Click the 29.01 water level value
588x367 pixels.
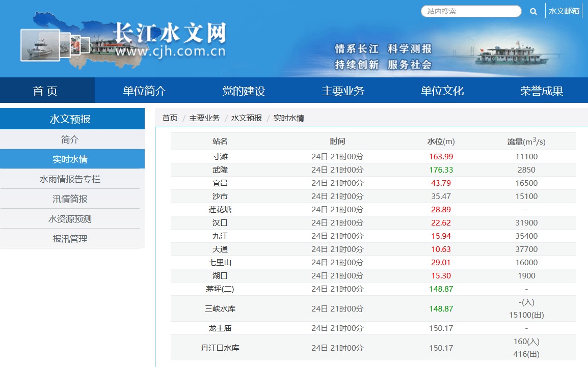click(x=441, y=262)
